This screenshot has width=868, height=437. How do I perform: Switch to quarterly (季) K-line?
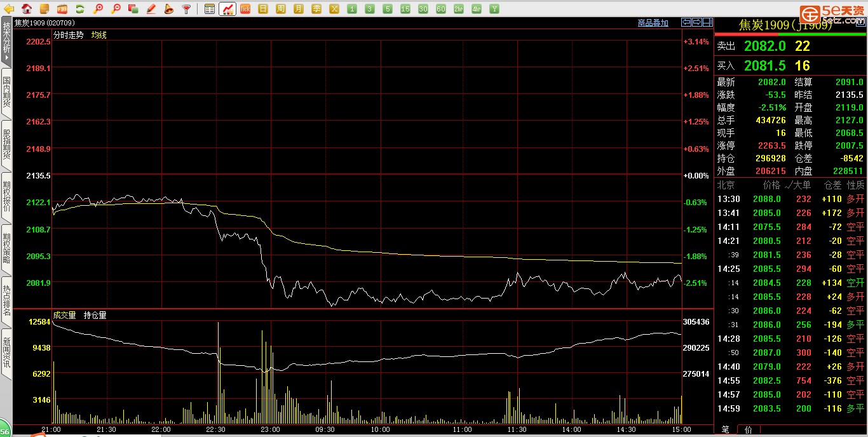316,9
